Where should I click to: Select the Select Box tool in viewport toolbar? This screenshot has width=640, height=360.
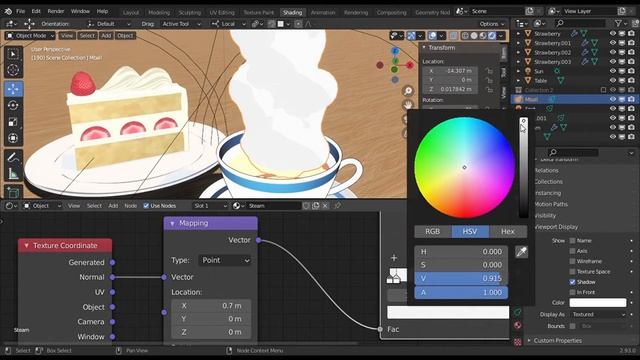point(13,54)
